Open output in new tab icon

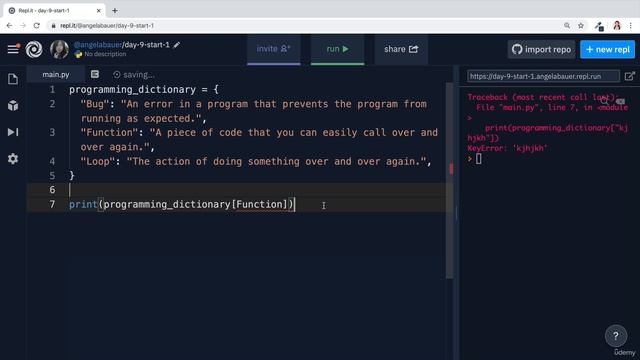tap(629, 76)
